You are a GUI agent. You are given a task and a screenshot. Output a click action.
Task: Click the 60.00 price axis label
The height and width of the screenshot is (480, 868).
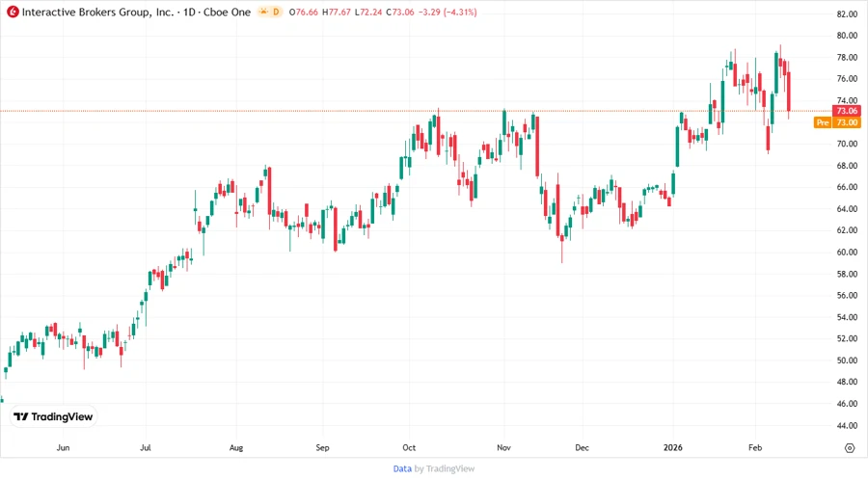point(847,253)
